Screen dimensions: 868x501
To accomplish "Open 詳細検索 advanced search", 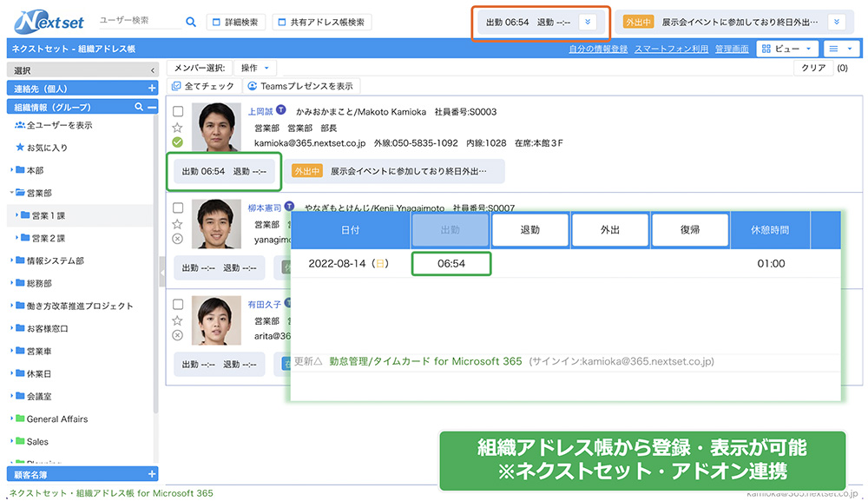I will (x=236, y=23).
